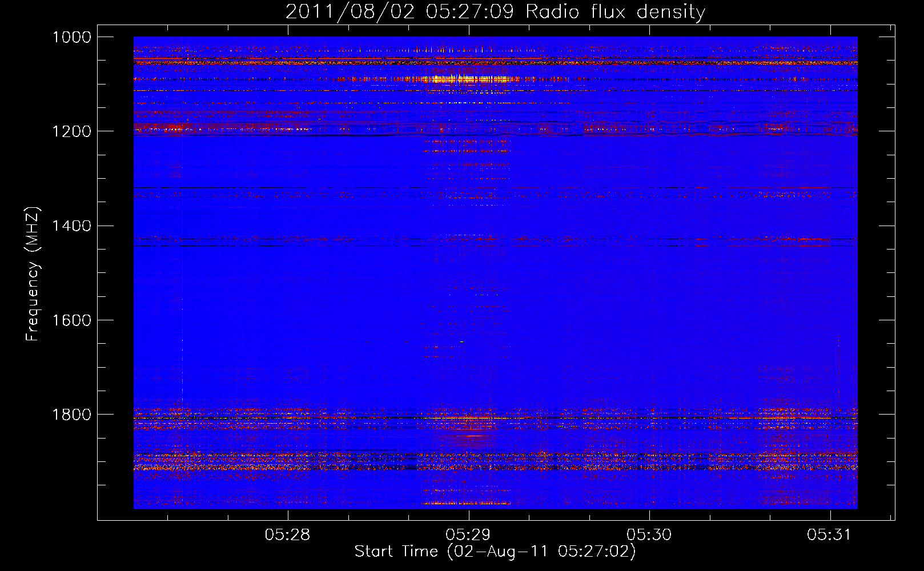This screenshot has height=571, width=924.
Task: Click the plot title '2011/08/02 05:27:09 Radio flux density'
Action: (495, 11)
